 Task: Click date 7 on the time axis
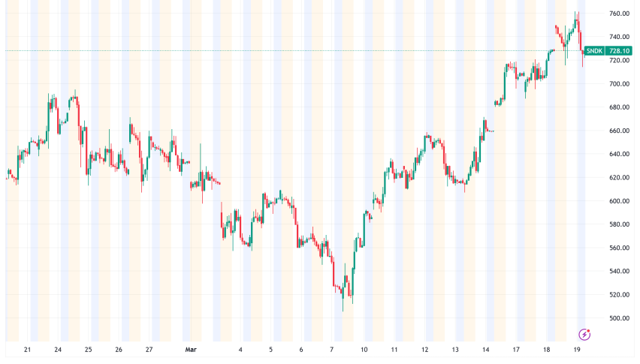click(332, 350)
